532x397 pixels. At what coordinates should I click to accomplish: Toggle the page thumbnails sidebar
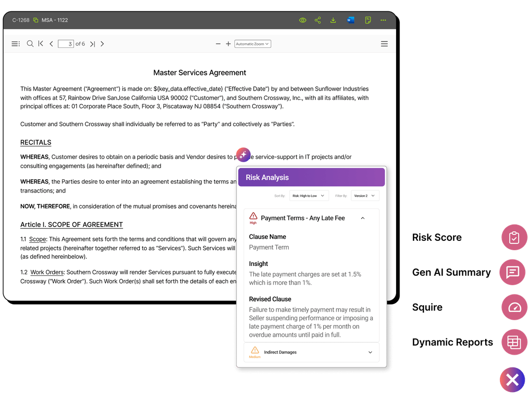[x=16, y=43]
